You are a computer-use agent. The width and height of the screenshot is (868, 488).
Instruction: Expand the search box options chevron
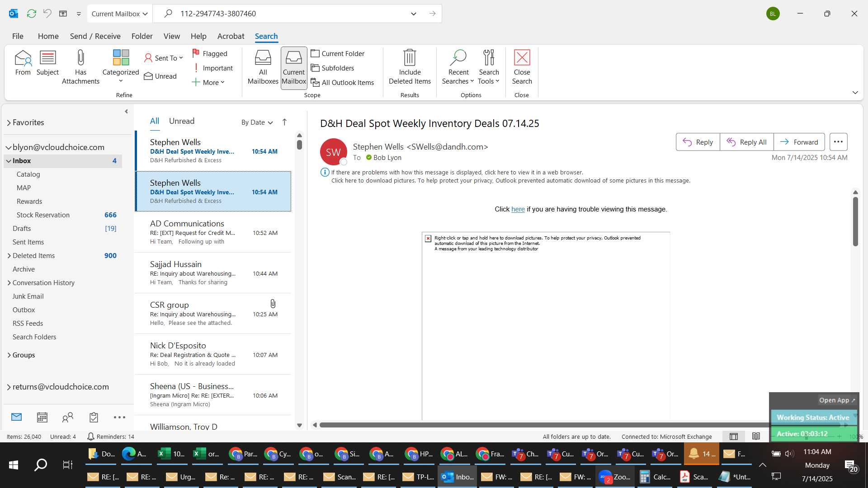[x=413, y=14]
